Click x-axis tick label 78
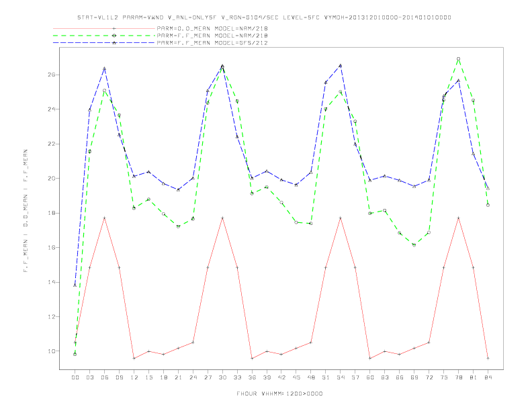 point(458,377)
